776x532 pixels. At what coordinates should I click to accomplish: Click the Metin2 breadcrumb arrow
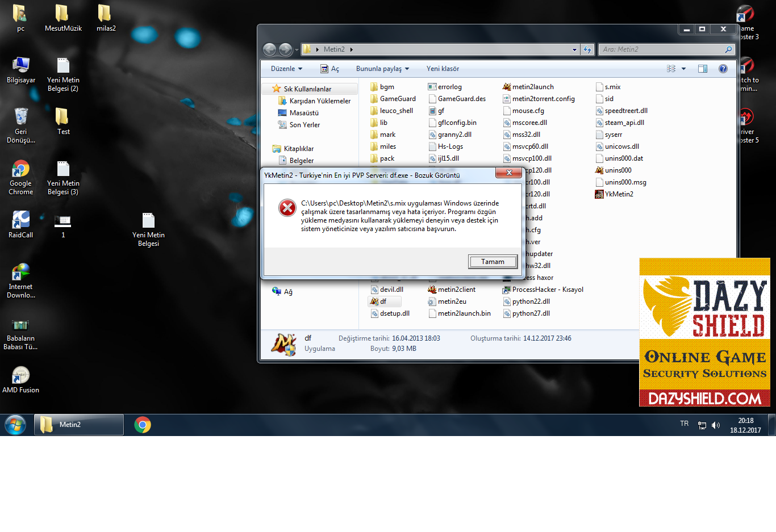(352, 49)
